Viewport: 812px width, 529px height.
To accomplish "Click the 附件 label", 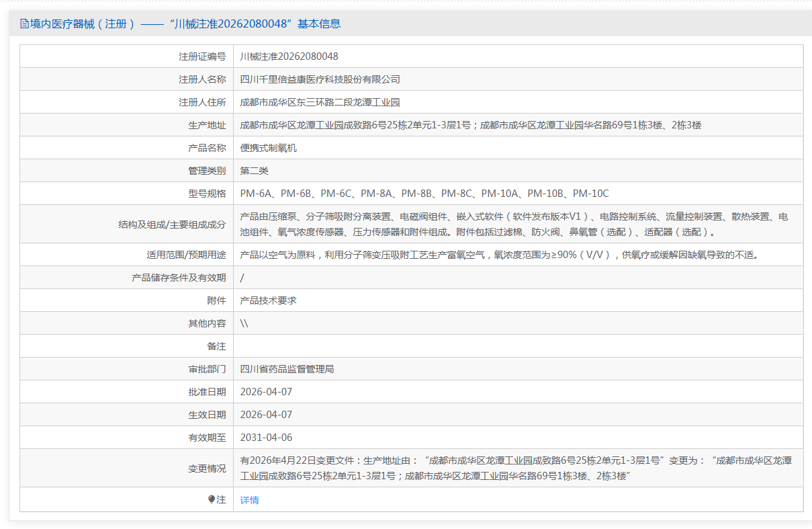I will [x=216, y=300].
